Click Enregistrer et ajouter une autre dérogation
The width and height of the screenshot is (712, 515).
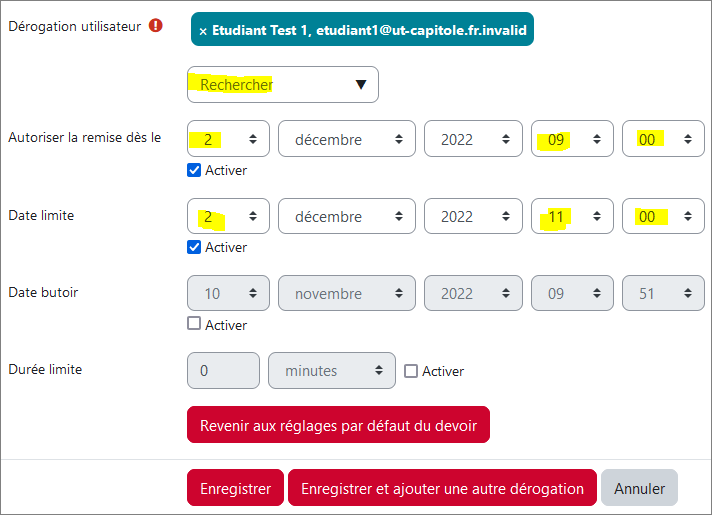(x=442, y=488)
